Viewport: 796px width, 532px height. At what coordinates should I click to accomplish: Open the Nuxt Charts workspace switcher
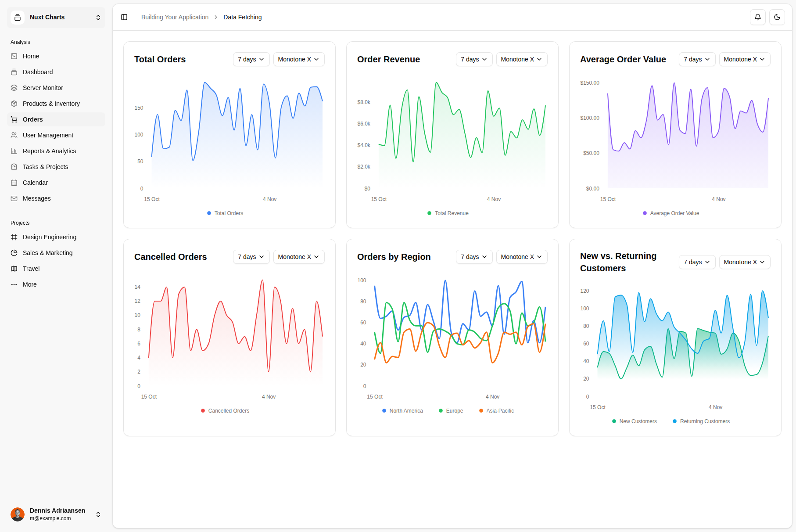(56, 18)
